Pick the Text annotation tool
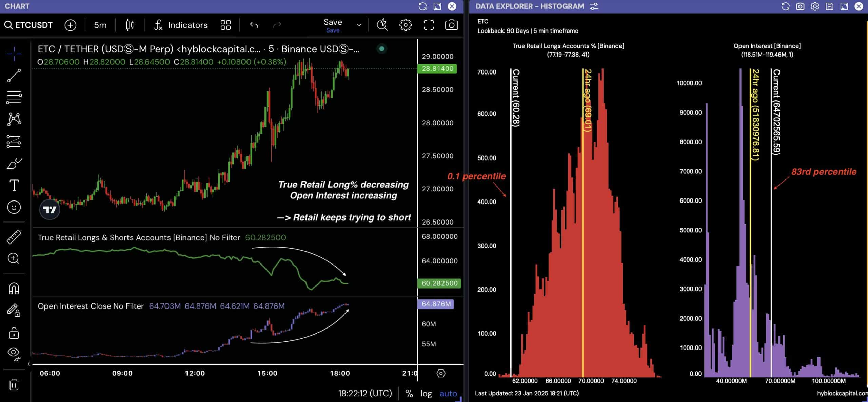Screen dimensions: 868x402 [14, 185]
